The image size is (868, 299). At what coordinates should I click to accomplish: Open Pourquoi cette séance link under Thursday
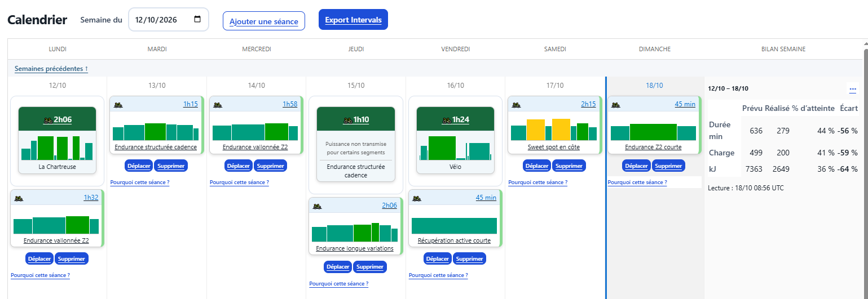338,284
